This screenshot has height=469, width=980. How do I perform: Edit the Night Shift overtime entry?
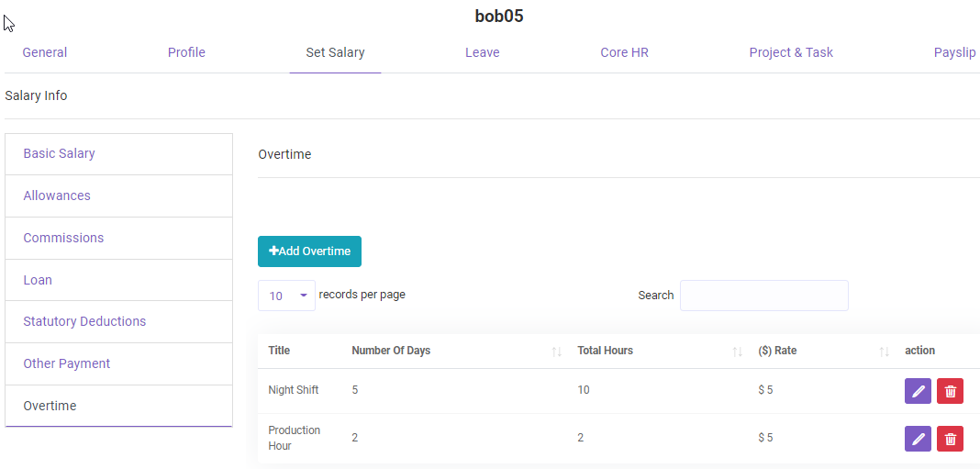(x=918, y=391)
